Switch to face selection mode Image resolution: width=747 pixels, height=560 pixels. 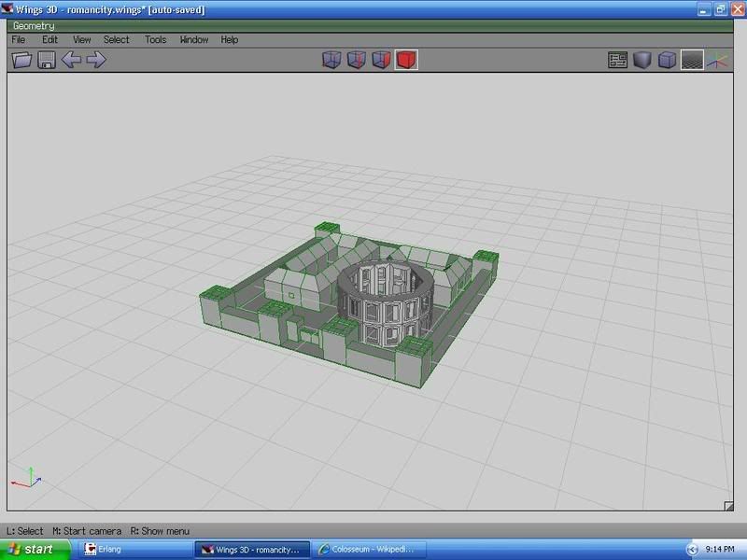381,61
